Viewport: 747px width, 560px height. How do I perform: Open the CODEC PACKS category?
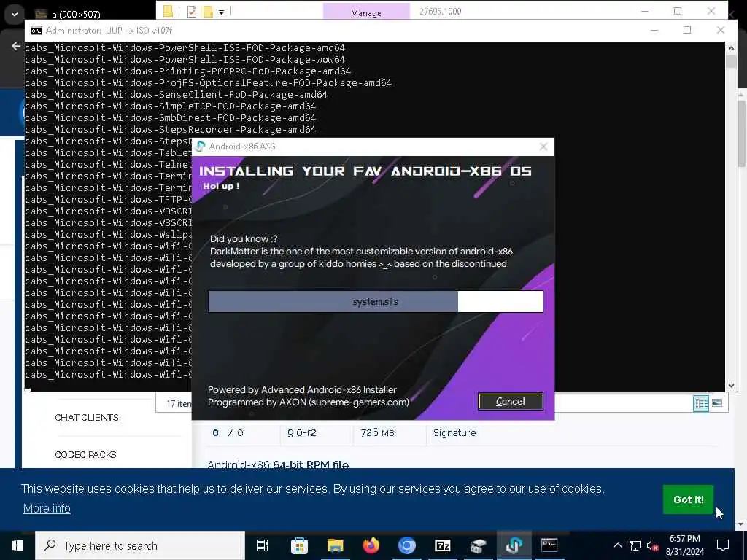[86, 455]
